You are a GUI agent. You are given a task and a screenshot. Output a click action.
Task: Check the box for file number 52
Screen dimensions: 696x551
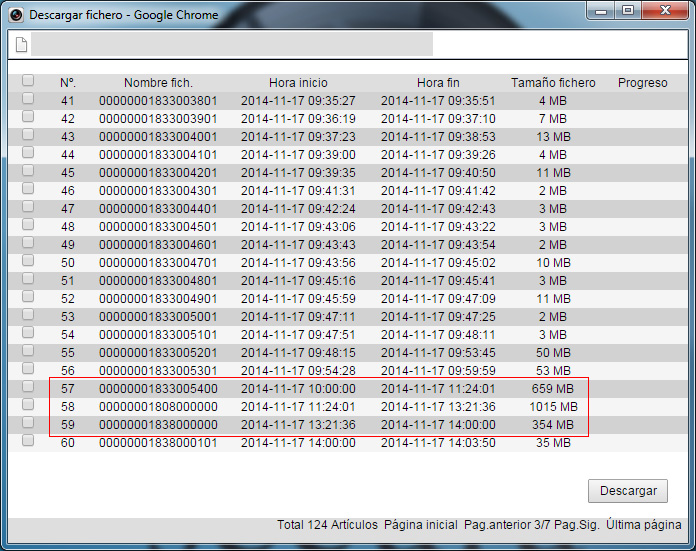[x=28, y=296]
